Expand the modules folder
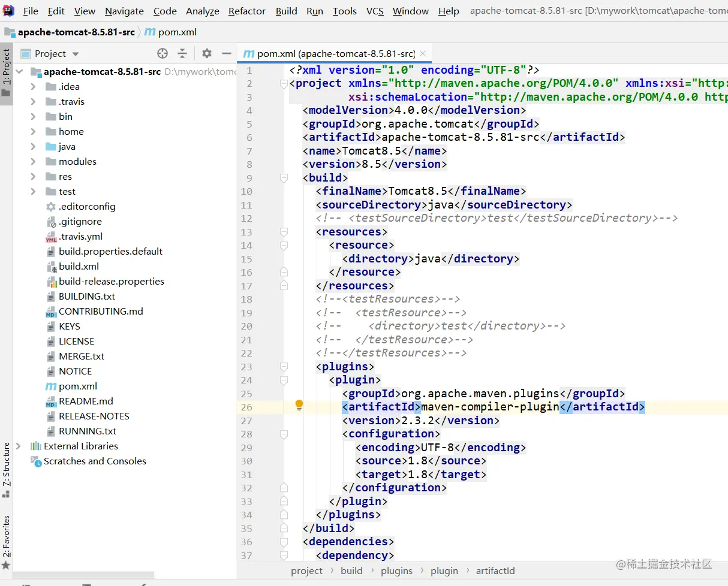This screenshot has width=728, height=586. tap(34, 161)
